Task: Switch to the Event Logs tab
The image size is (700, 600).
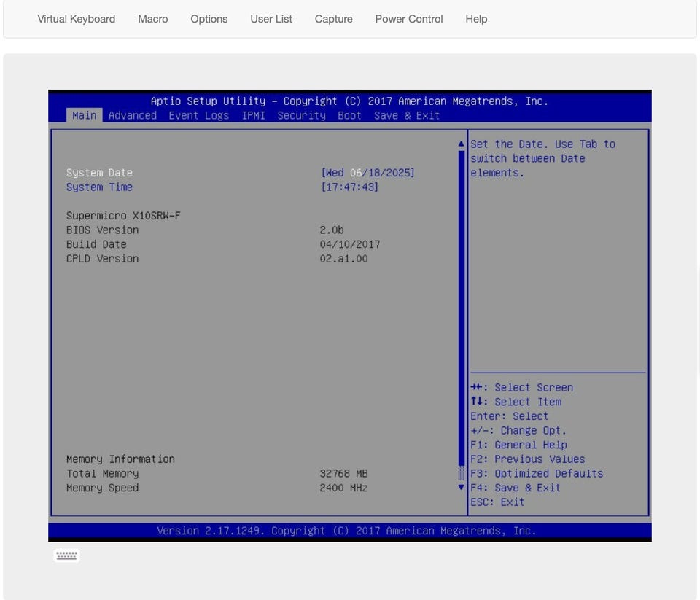Action: (x=199, y=115)
